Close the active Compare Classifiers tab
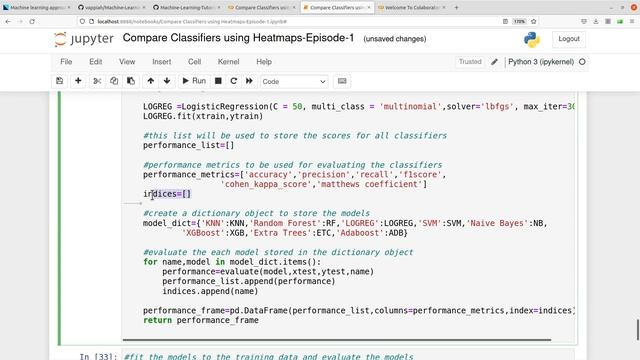 (369, 7)
